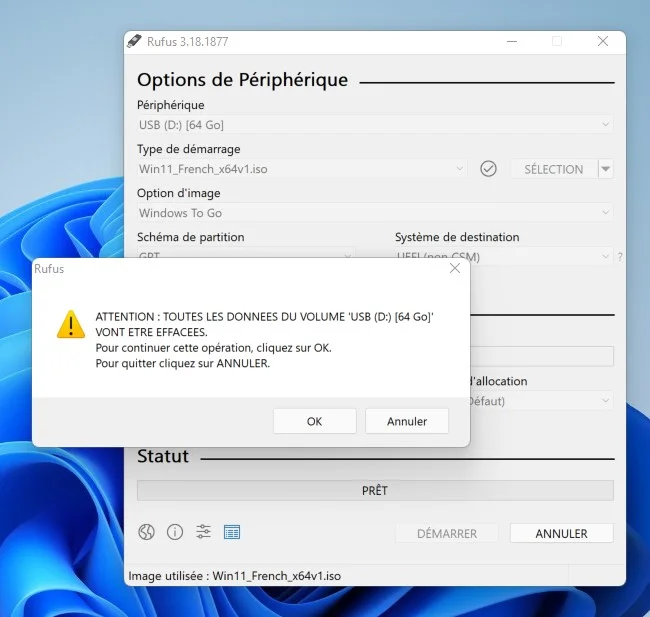Open the settings sliders icon
Viewport: 650px width, 617px height.
click(x=203, y=532)
